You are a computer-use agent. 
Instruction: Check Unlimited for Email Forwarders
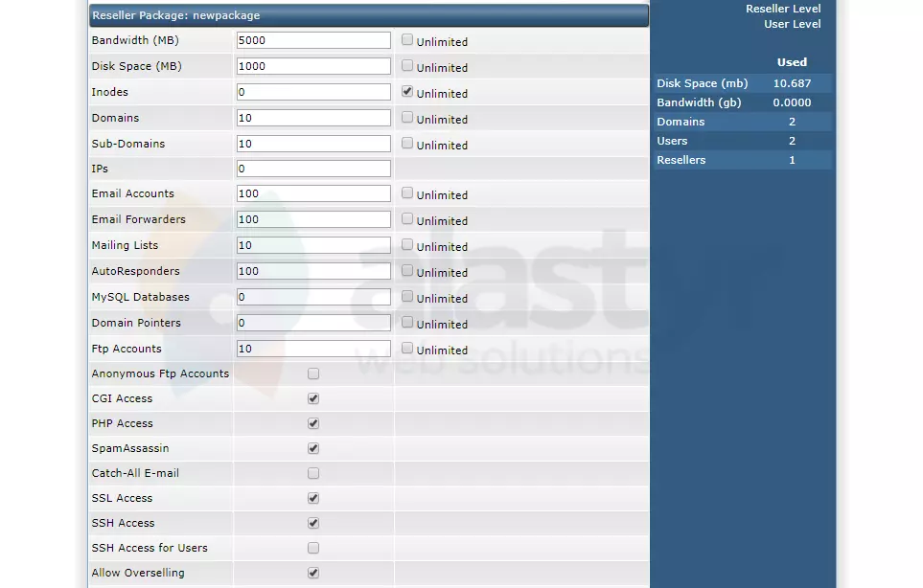tap(406, 218)
